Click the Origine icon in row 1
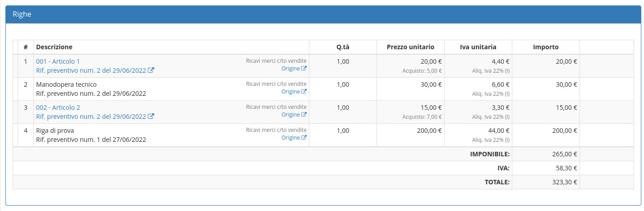This screenshot has height=211, width=644. (304, 69)
